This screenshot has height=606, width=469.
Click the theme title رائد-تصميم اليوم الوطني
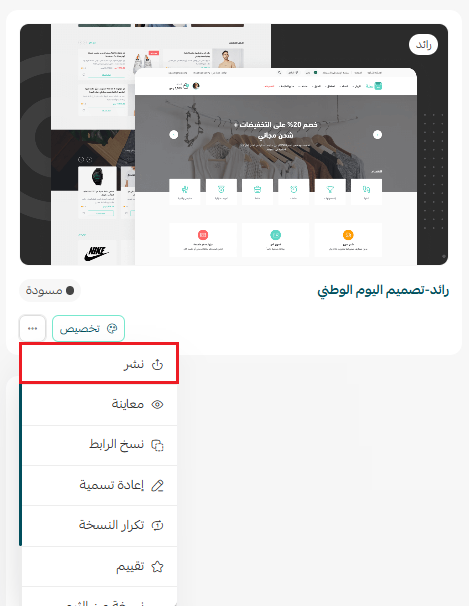coord(383,290)
